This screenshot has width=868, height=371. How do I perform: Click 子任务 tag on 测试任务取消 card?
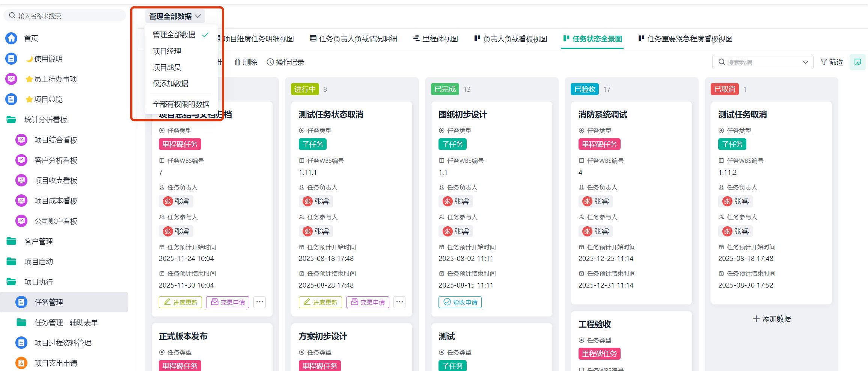point(732,144)
